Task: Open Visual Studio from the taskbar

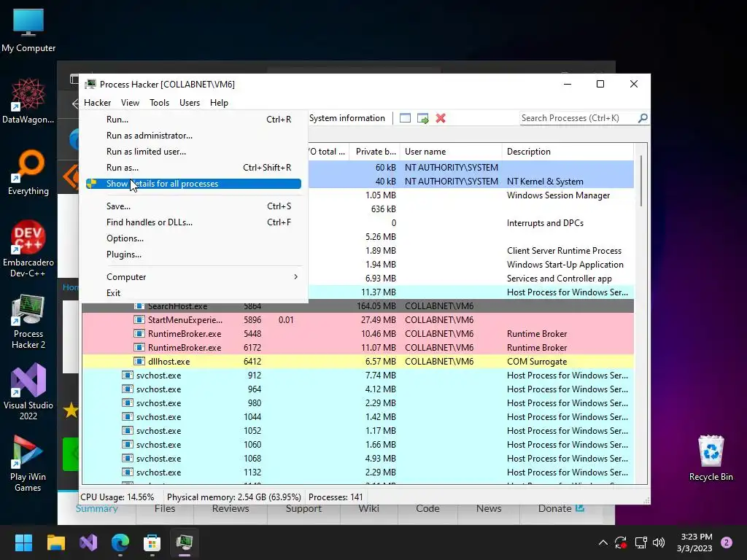Action: pyautogui.click(x=88, y=542)
